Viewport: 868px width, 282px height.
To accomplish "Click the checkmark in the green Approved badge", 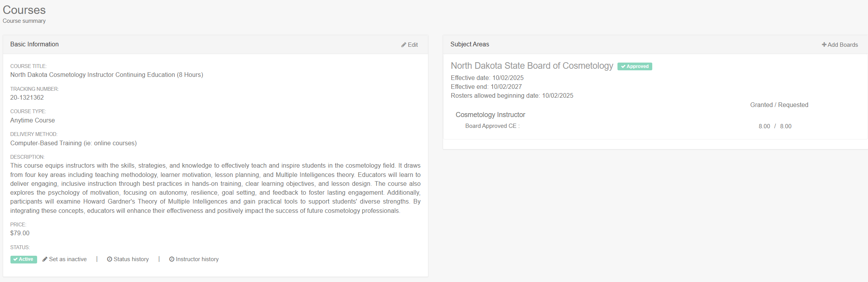I will [x=623, y=66].
